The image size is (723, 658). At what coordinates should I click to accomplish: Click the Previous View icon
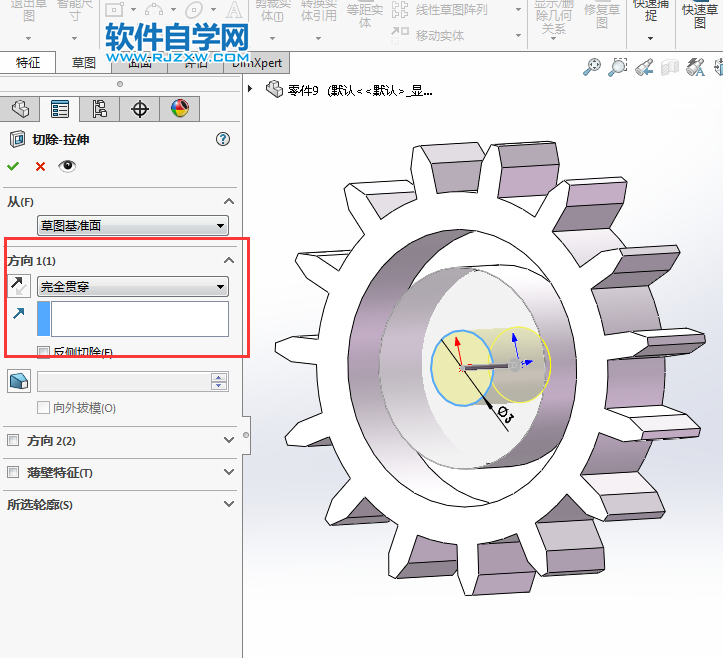(644, 67)
